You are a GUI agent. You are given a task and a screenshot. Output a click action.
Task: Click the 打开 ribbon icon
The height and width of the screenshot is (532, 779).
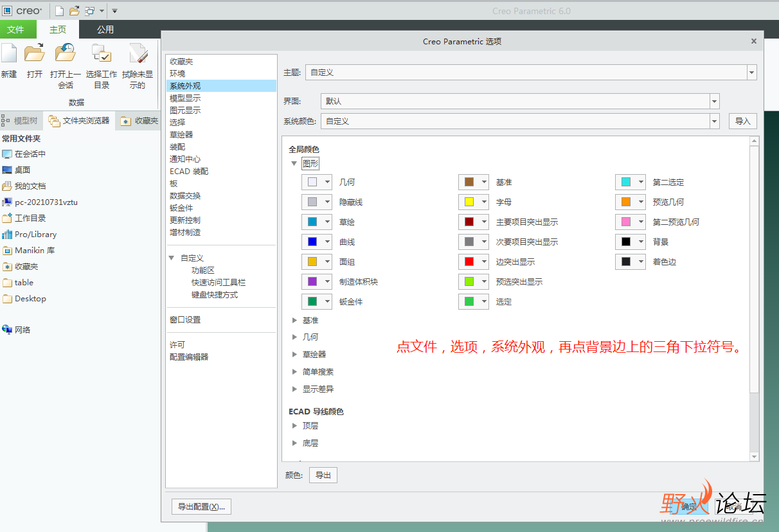(35, 53)
